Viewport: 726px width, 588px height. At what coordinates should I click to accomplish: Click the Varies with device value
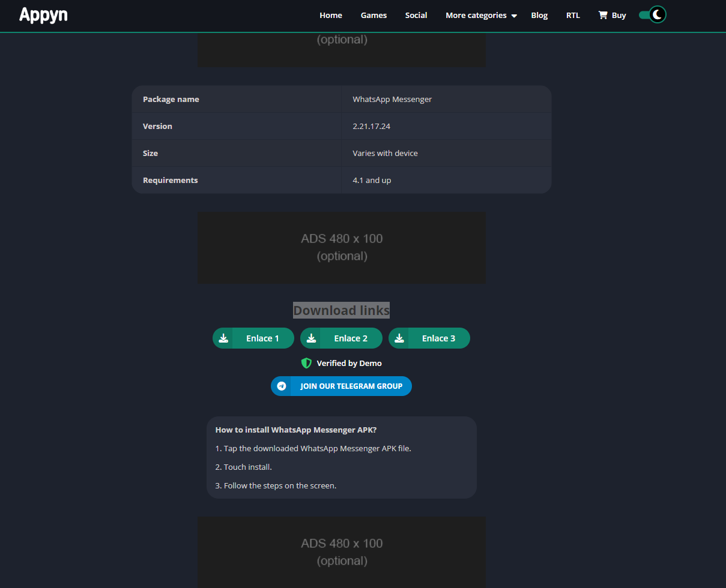click(x=385, y=153)
